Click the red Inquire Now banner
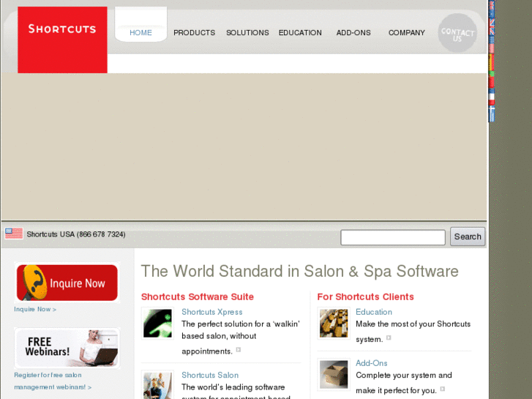This screenshot has width=532, height=399. pos(67,283)
